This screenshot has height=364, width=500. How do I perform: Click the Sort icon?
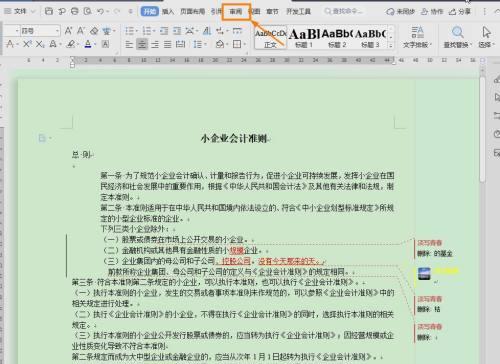coord(207,31)
